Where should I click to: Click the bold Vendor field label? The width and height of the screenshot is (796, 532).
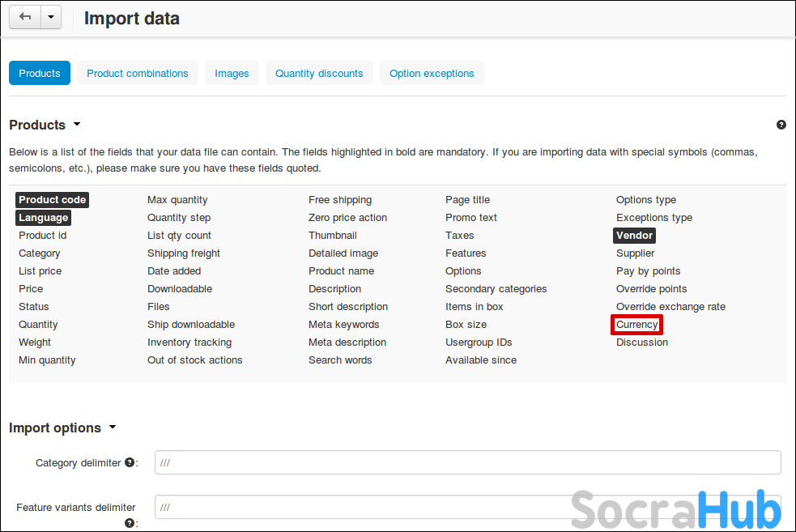634,236
